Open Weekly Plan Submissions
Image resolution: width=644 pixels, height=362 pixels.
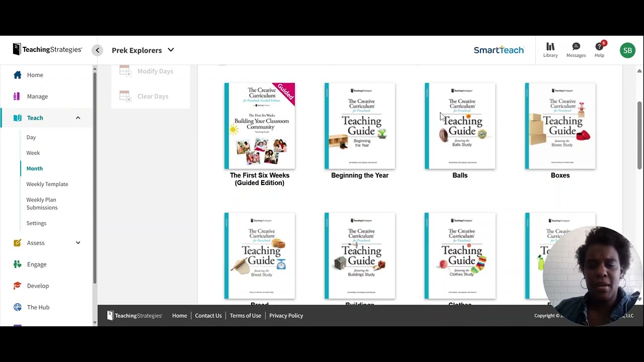(x=42, y=204)
